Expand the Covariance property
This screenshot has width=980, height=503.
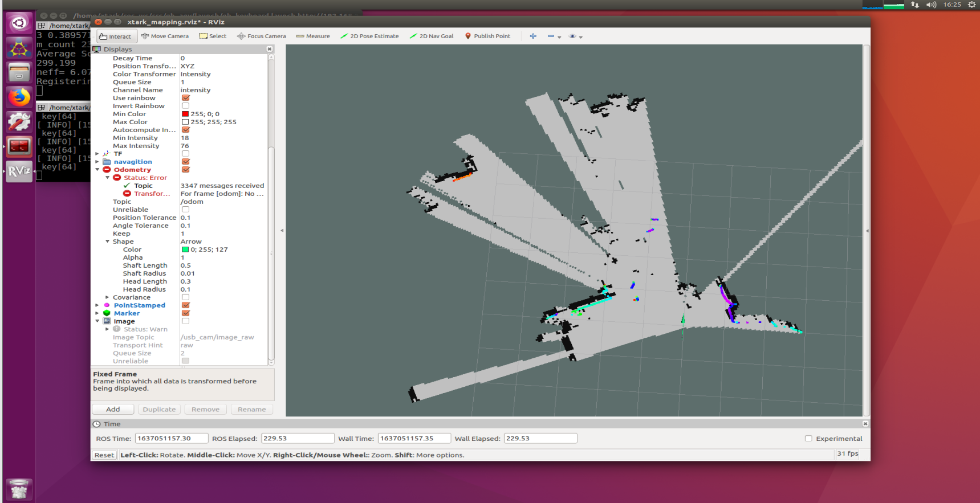click(x=108, y=297)
